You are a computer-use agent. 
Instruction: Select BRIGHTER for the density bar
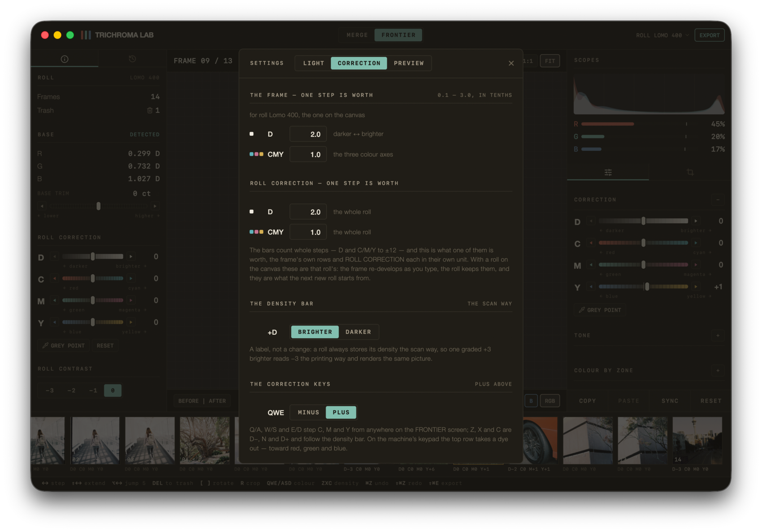point(315,332)
